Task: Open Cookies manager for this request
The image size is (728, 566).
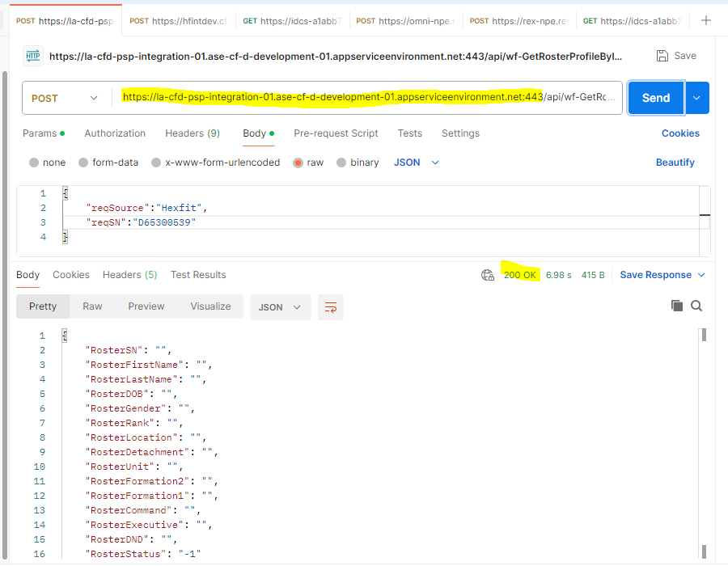Action: tap(680, 133)
